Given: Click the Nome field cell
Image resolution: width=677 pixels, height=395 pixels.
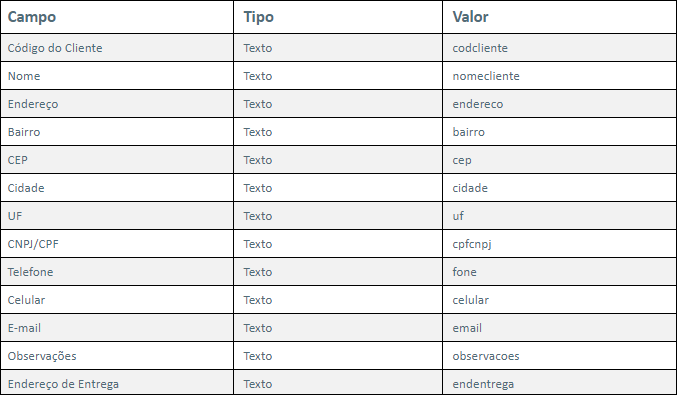Looking at the screenshot, I should [117, 76].
